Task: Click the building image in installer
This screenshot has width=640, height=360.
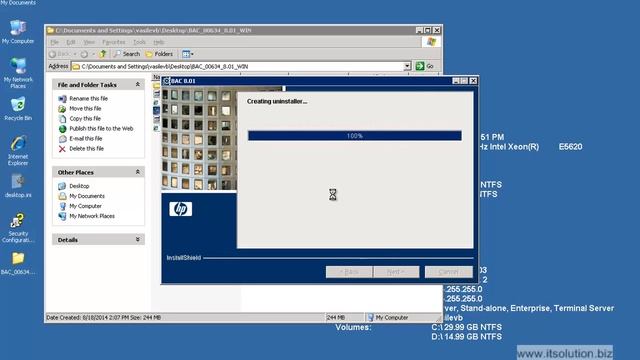Action: 200,139
